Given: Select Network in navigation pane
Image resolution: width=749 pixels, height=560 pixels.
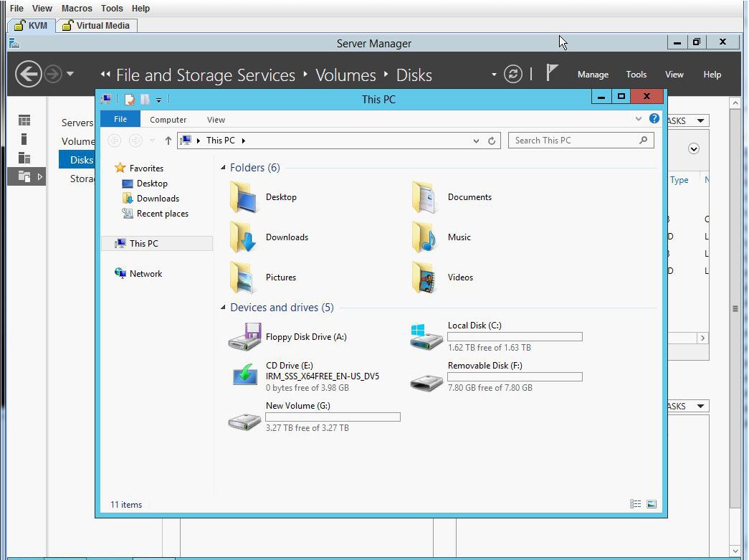Looking at the screenshot, I should coord(138,273).
